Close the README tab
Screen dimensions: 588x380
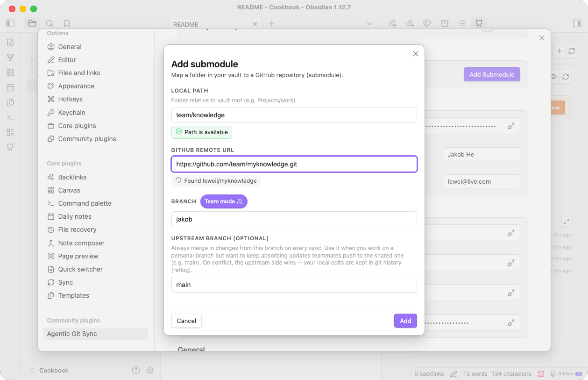255,24
